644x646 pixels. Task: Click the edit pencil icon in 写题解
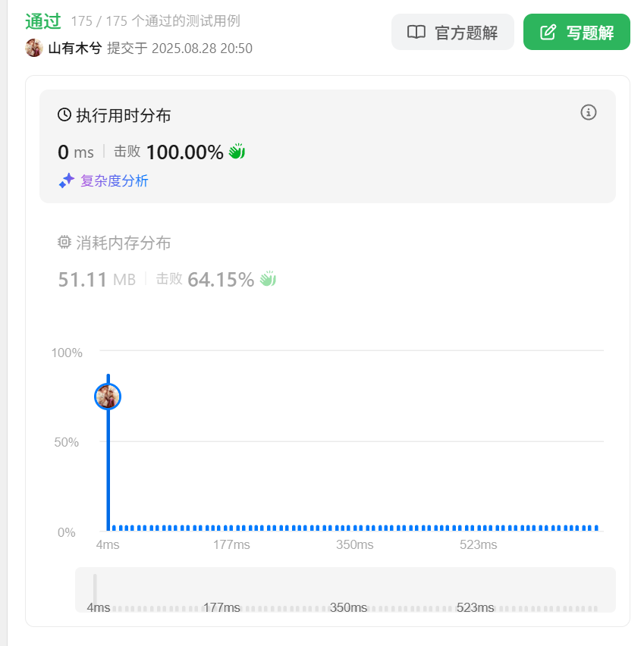[548, 32]
